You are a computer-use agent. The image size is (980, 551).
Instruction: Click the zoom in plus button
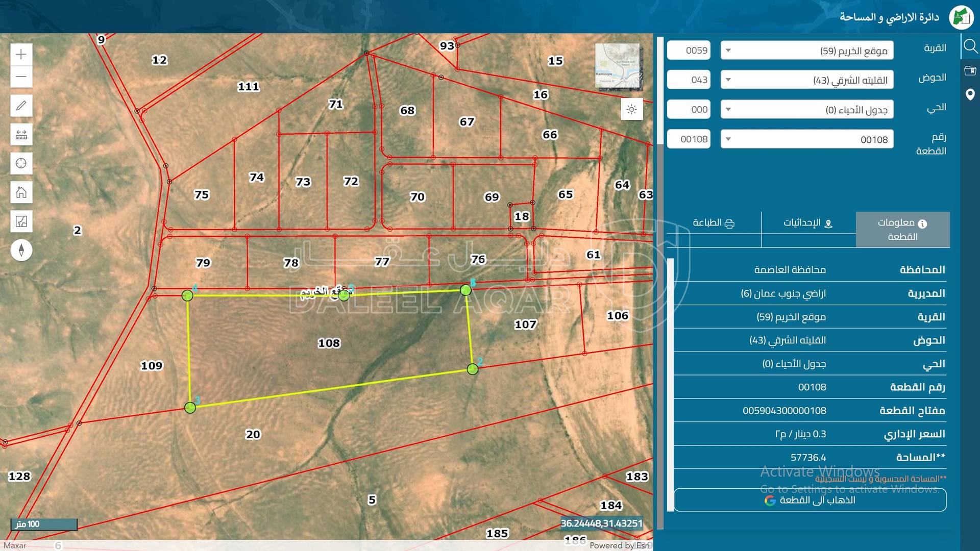(21, 54)
